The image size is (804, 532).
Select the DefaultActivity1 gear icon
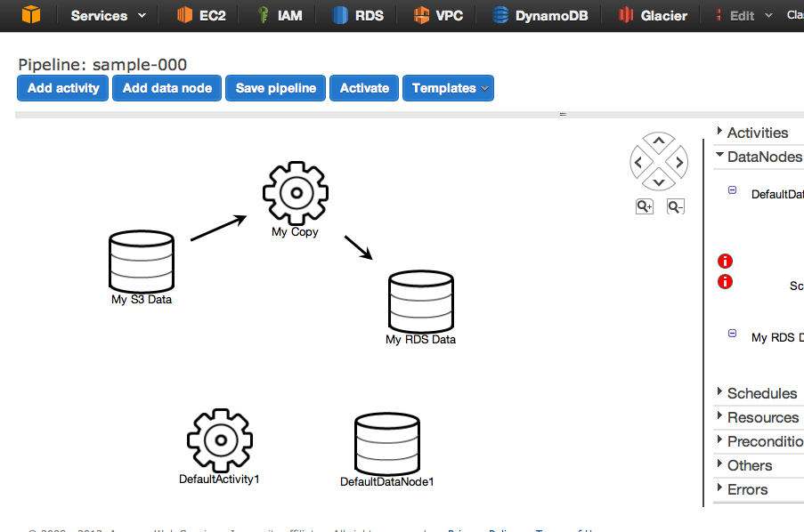219,439
